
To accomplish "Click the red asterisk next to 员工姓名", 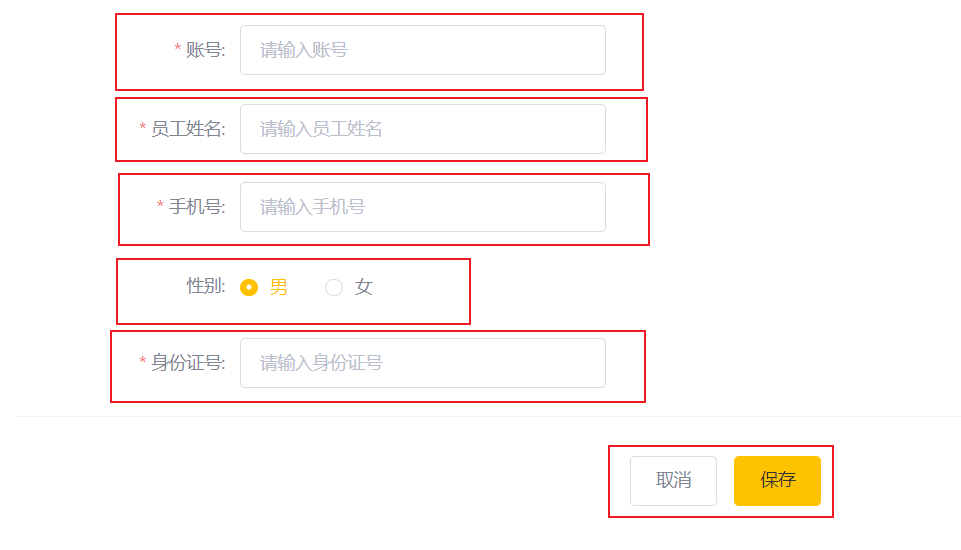I will [143, 127].
